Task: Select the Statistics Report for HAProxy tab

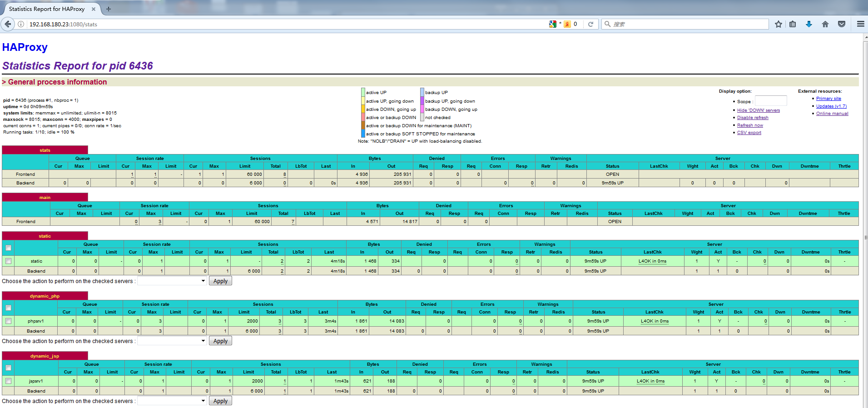Action: pos(47,9)
